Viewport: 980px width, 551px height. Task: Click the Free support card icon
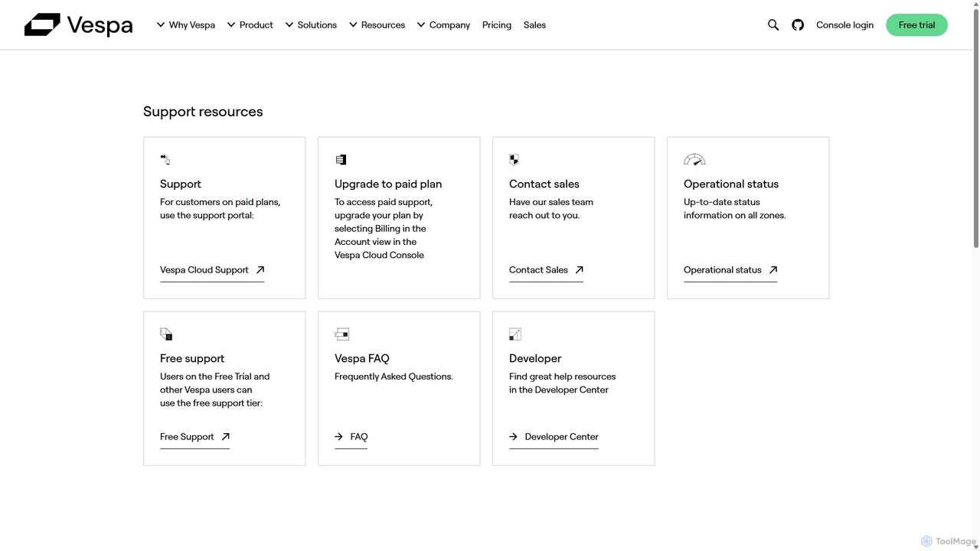click(x=166, y=334)
